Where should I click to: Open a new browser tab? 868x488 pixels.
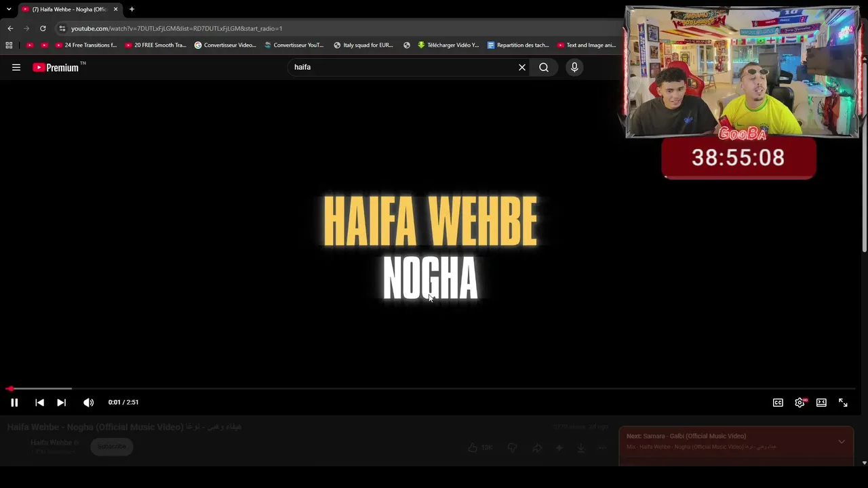132,9
